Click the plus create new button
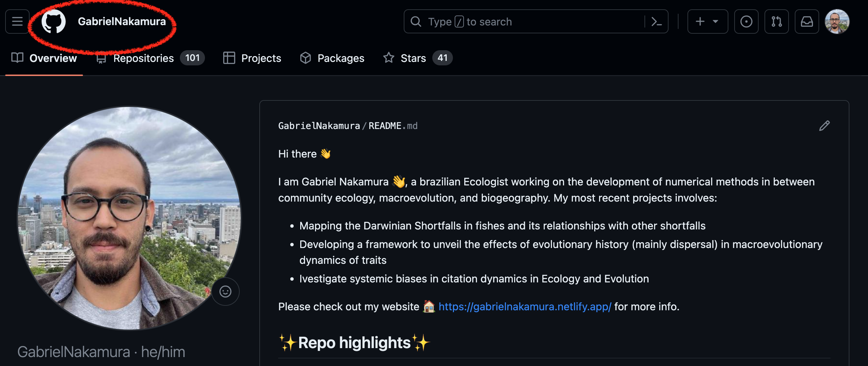Viewport: 868px width, 366px height. pos(700,21)
